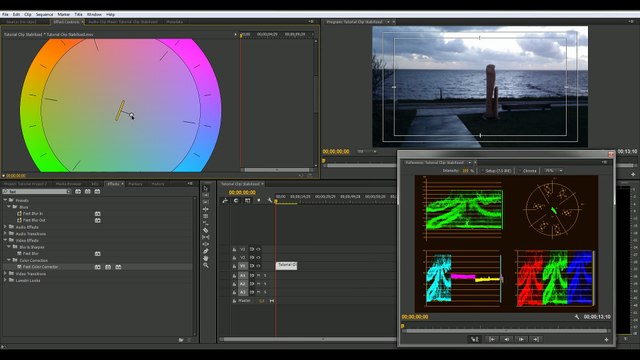This screenshot has height=360, width=640.
Task: Click the Timeline playhead timecode
Action: (x=242, y=192)
